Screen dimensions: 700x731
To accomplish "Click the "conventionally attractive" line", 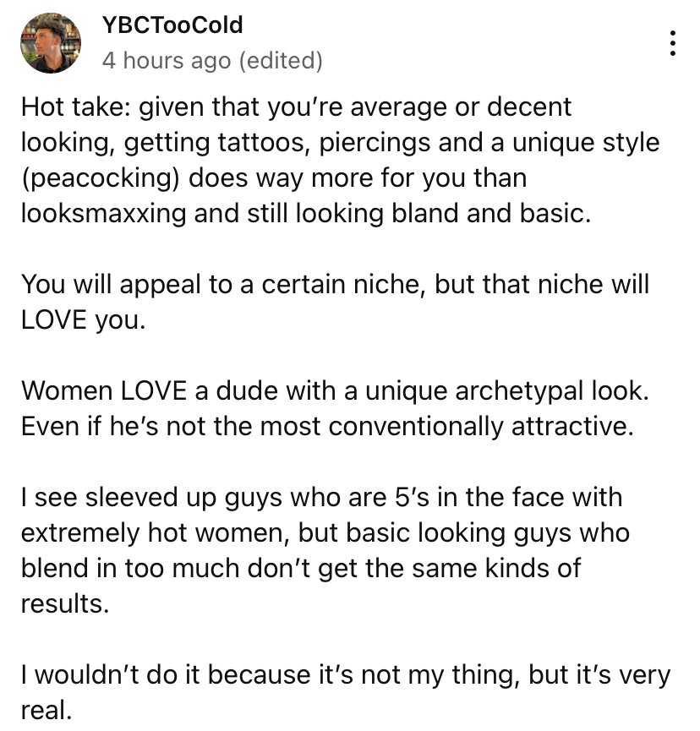I will pyautogui.click(x=327, y=427).
